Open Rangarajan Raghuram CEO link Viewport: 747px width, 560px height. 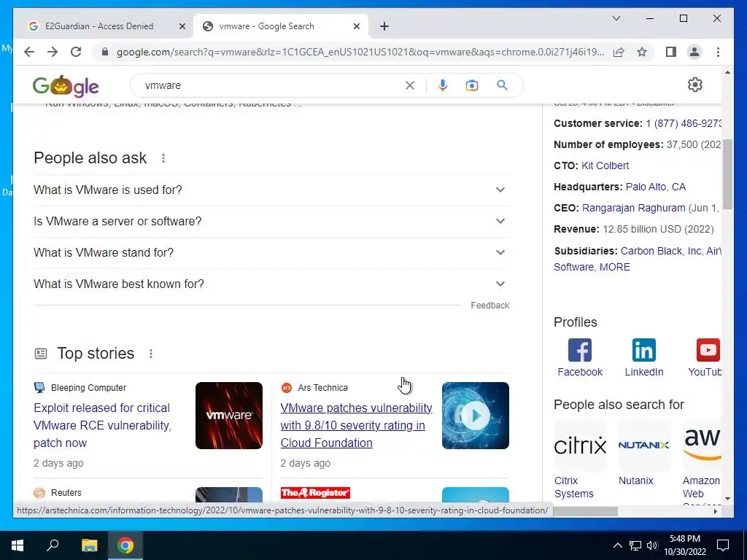(x=634, y=208)
